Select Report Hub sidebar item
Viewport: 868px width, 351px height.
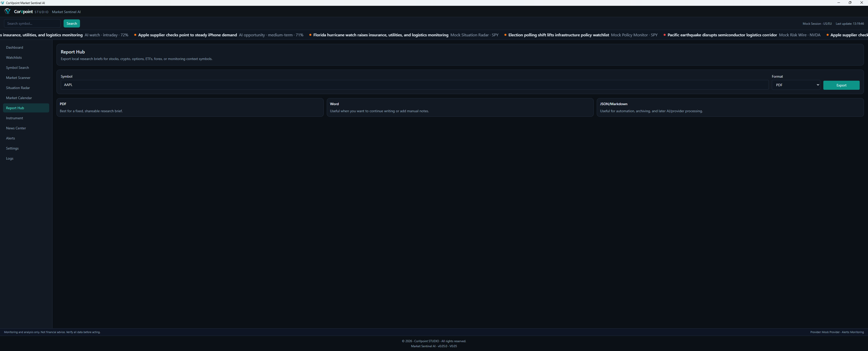click(x=26, y=108)
